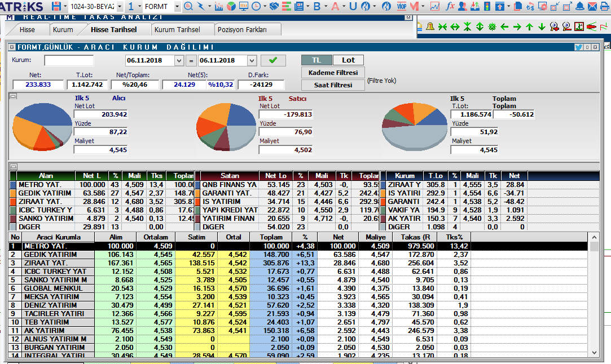Click the yellow alarm bell T icon

430,26
